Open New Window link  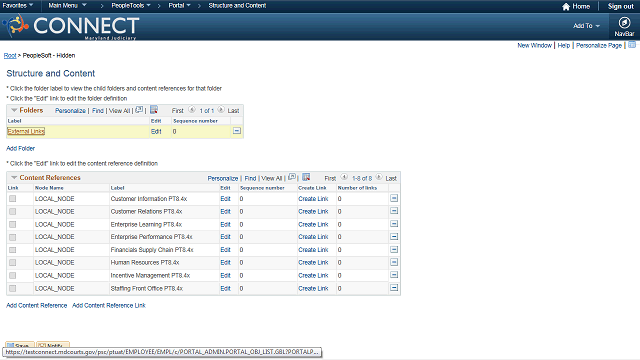pos(534,45)
